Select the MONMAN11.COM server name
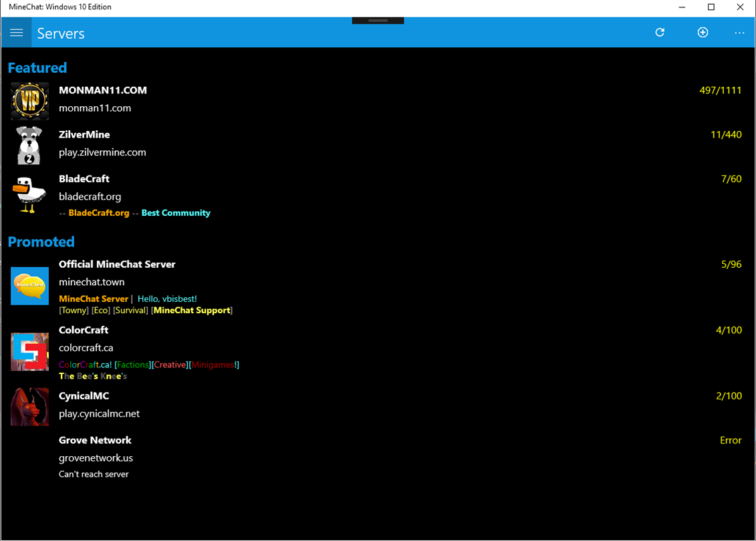The height and width of the screenshot is (541, 756). click(103, 90)
